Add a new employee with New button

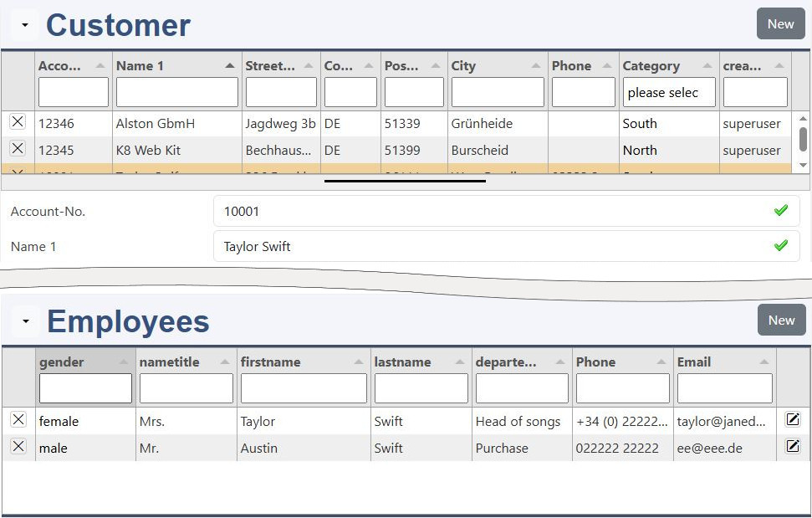click(x=781, y=321)
